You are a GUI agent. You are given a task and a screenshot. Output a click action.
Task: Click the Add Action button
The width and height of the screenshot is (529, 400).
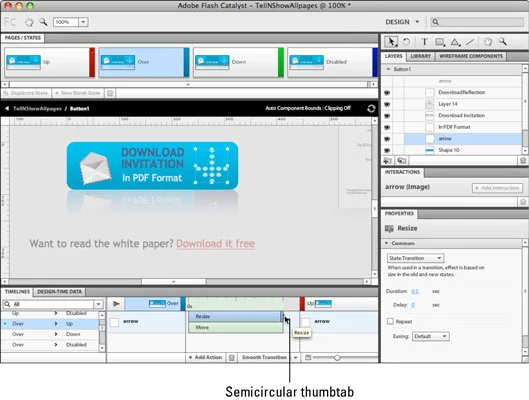point(205,357)
